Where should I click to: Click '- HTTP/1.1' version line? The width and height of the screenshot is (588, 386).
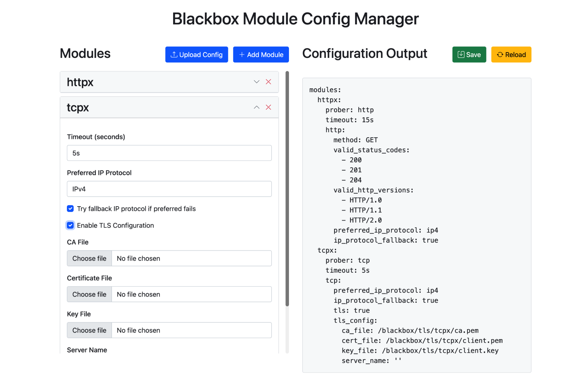pyautogui.click(x=362, y=210)
